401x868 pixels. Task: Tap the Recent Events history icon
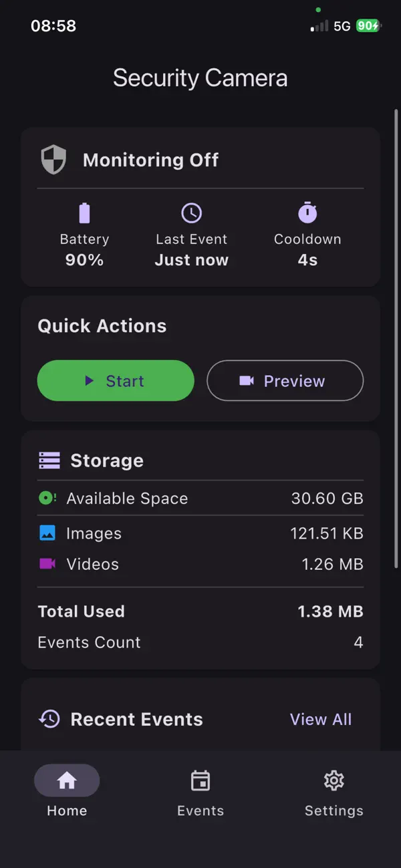click(49, 719)
